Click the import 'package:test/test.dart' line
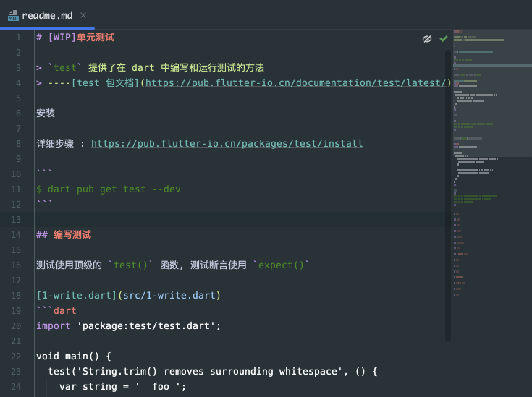The width and height of the screenshot is (532, 397). point(129,326)
